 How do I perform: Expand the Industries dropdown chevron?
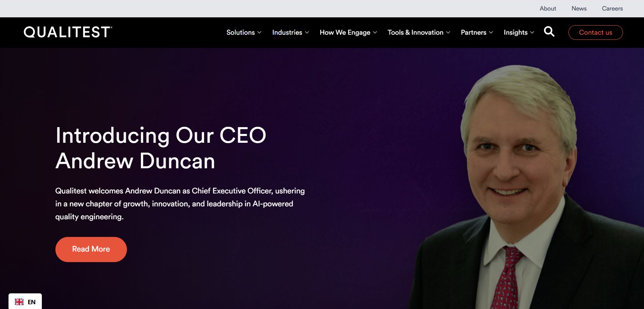(307, 33)
